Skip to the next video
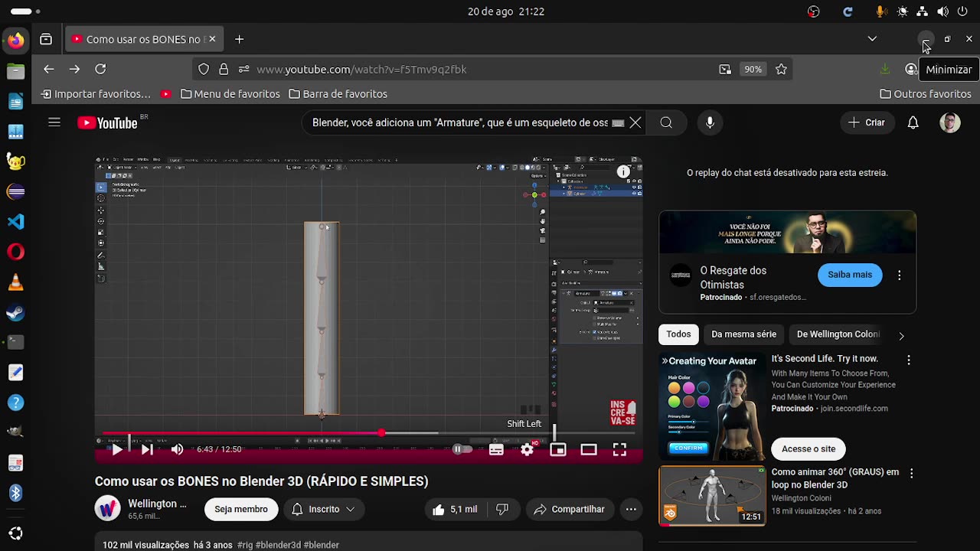Viewport: 980px width, 551px height. pyautogui.click(x=147, y=450)
